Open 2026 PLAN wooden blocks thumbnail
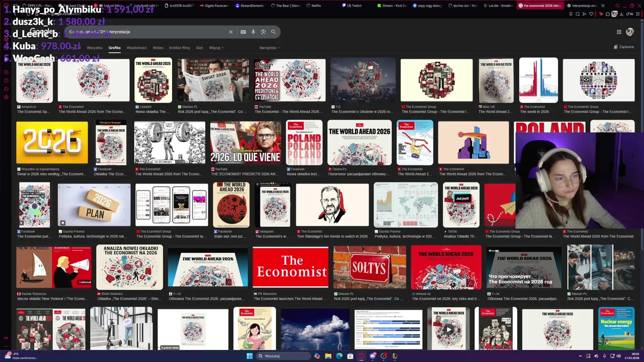 (94, 205)
